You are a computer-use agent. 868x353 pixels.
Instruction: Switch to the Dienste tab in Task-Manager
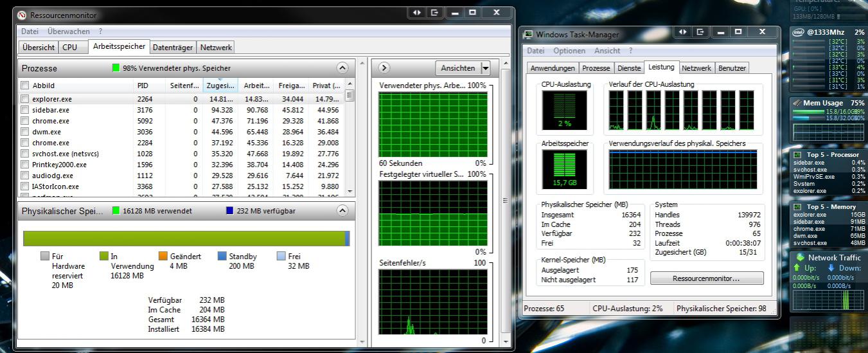(x=629, y=68)
